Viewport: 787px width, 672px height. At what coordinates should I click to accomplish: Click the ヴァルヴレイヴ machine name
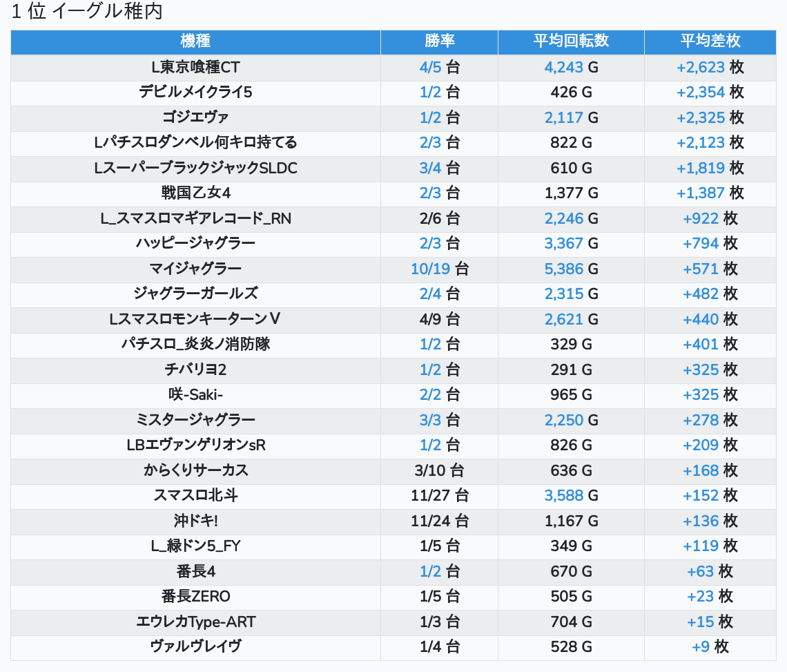point(195,647)
